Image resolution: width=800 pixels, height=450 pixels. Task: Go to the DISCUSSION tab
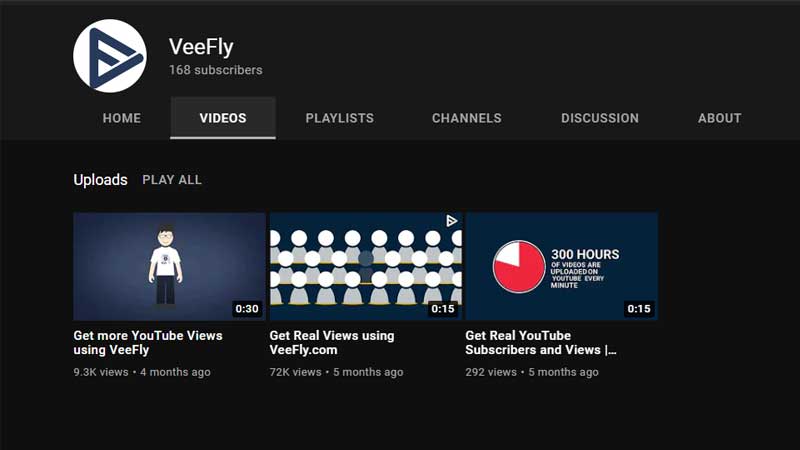click(x=599, y=118)
